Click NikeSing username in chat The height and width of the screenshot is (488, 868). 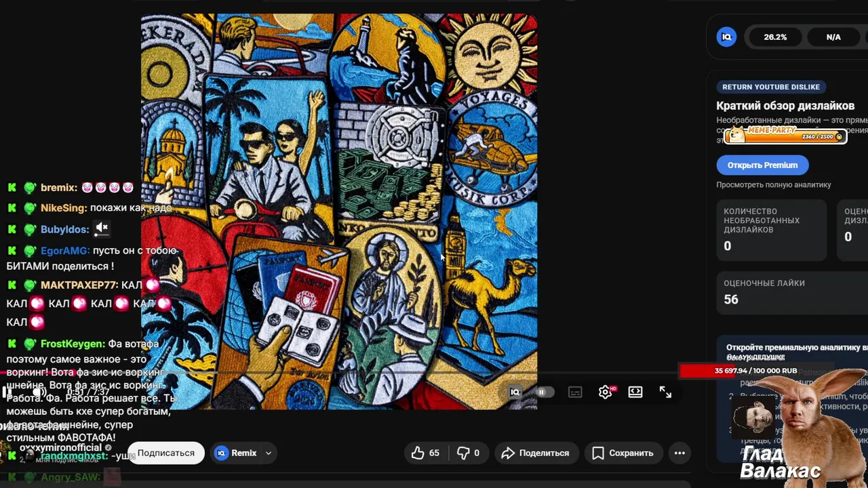[63, 208]
